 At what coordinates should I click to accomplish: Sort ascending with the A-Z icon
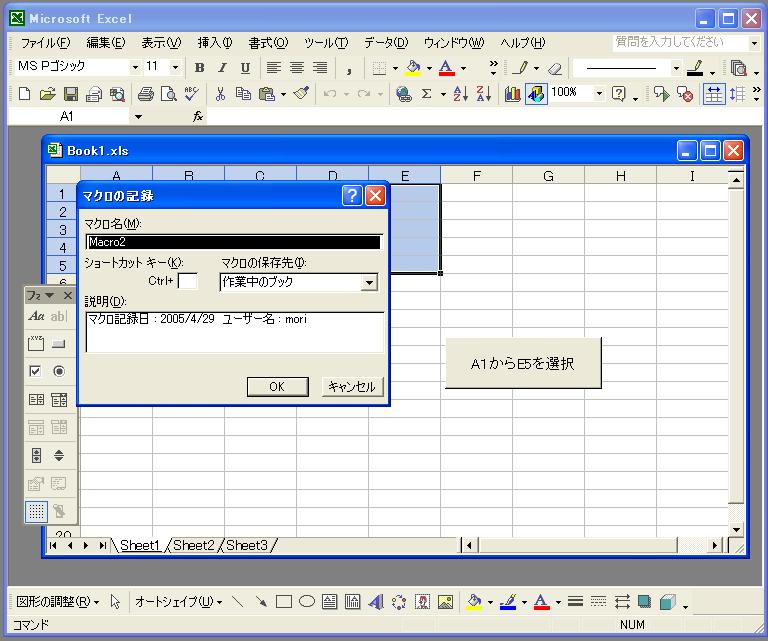point(460,93)
